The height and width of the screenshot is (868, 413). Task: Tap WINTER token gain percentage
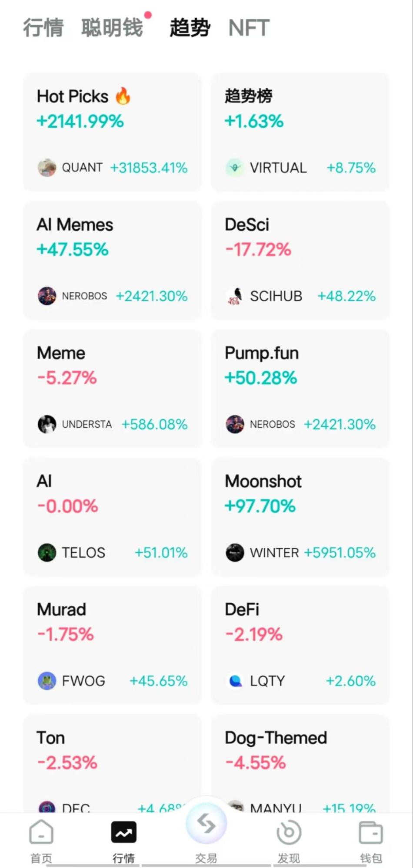click(x=340, y=553)
